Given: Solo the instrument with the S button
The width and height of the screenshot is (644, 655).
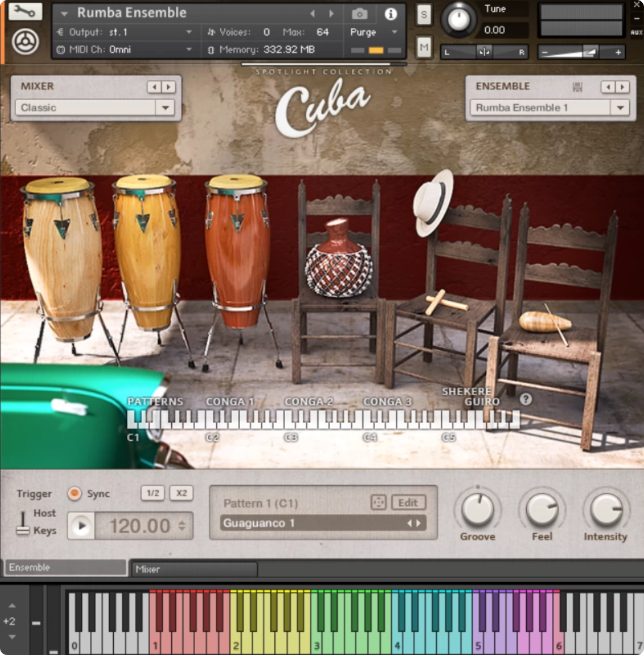Looking at the screenshot, I should [x=424, y=15].
